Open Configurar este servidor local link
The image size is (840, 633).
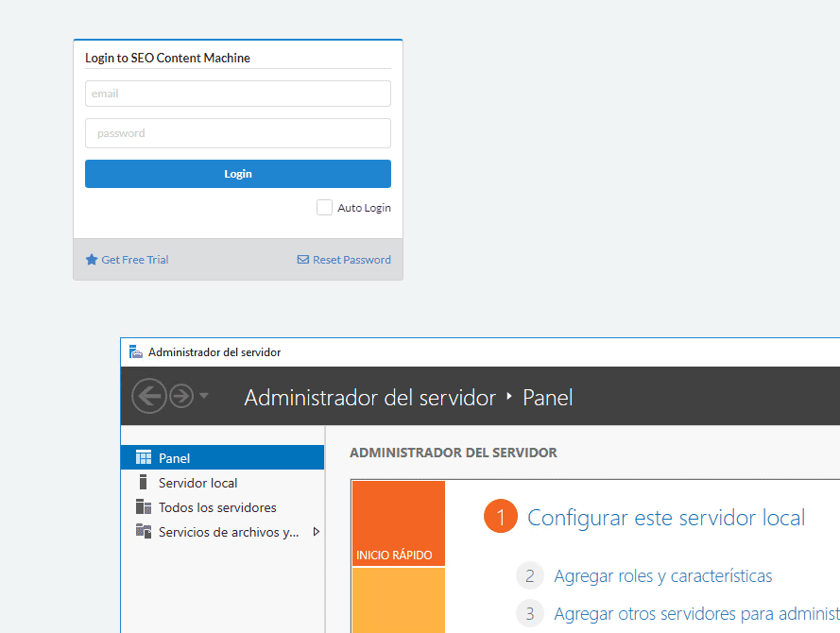pos(666,518)
